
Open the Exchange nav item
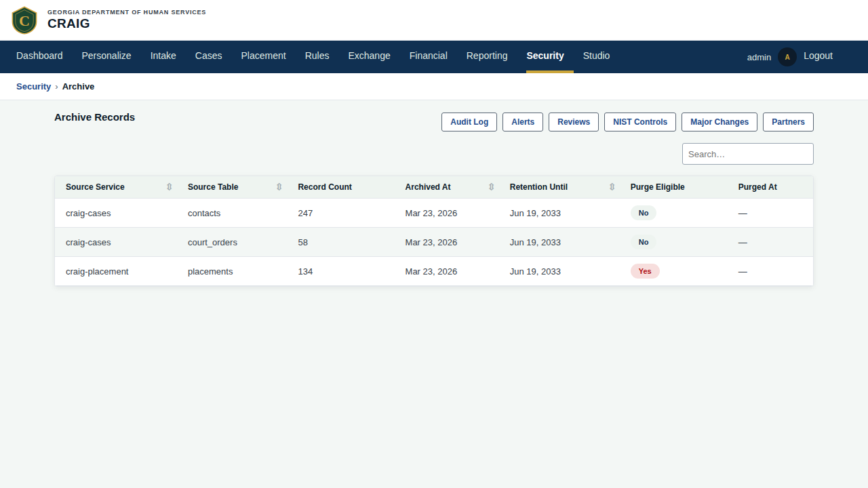370,56
